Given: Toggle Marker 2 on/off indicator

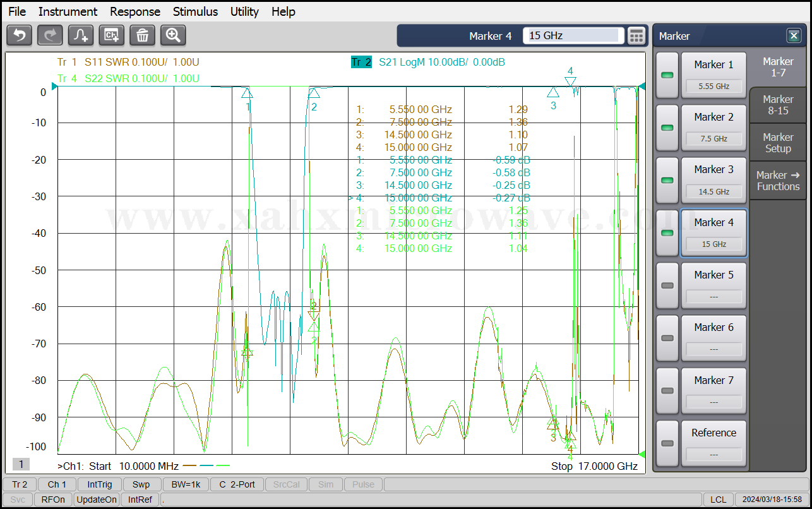Looking at the screenshot, I should [667, 128].
